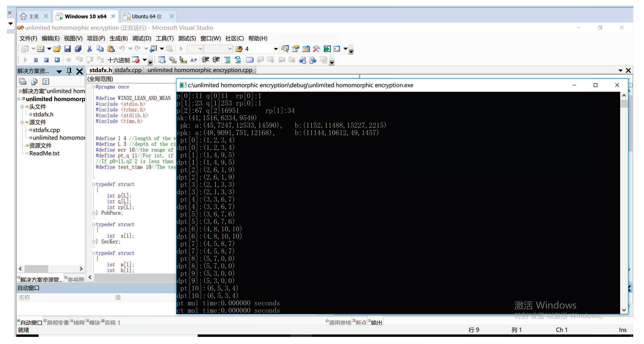
Task: Open the 调试(D) menu
Action: tap(142, 38)
